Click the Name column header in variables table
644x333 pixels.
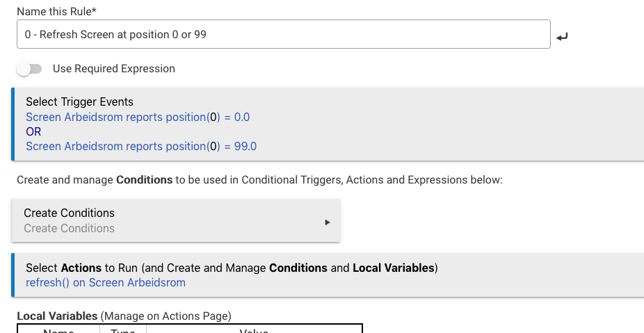click(58, 330)
